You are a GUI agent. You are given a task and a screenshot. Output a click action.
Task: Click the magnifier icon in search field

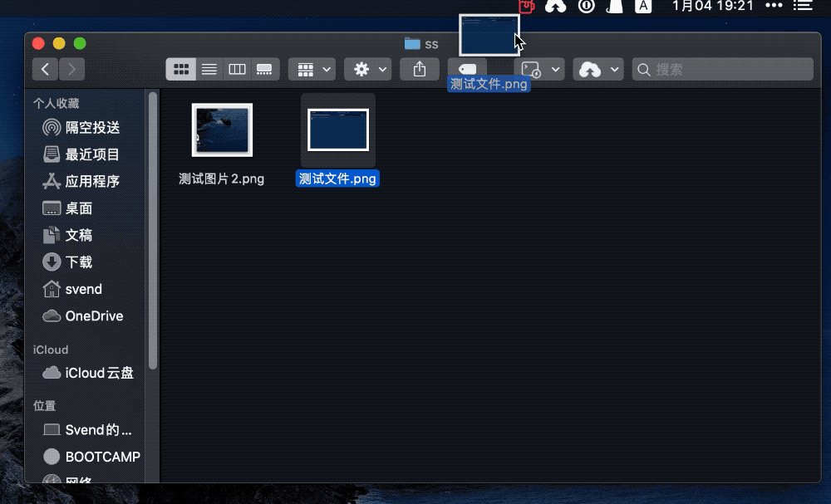click(x=643, y=70)
